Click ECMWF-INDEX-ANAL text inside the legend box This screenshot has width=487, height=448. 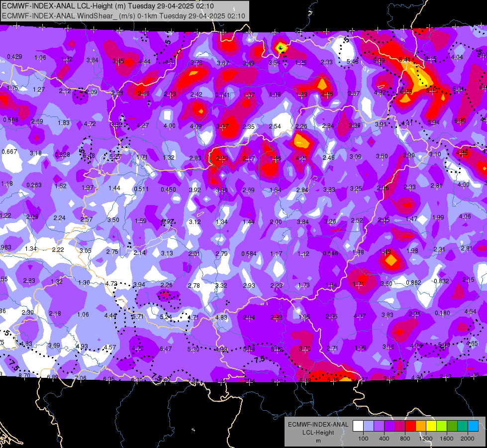click(318, 425)
